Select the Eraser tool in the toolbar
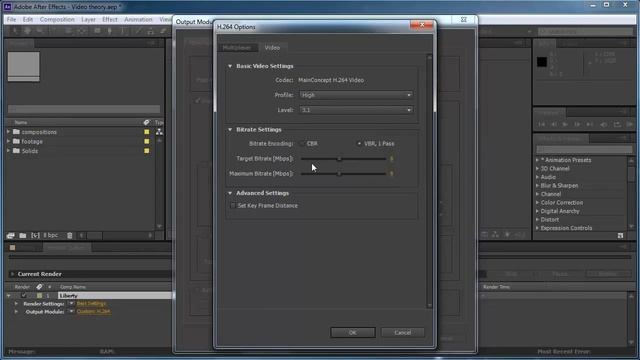Screen dimensions: 640x360 (163, 31)
